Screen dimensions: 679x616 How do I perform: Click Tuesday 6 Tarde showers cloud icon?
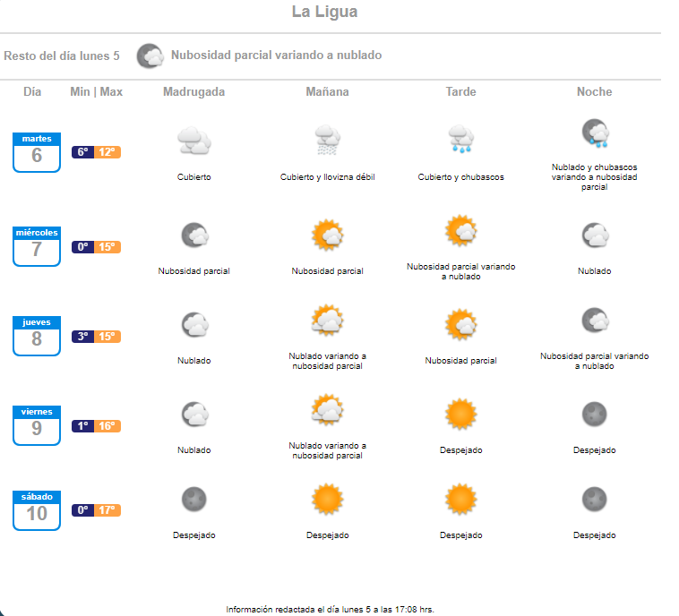click(460, 139)
